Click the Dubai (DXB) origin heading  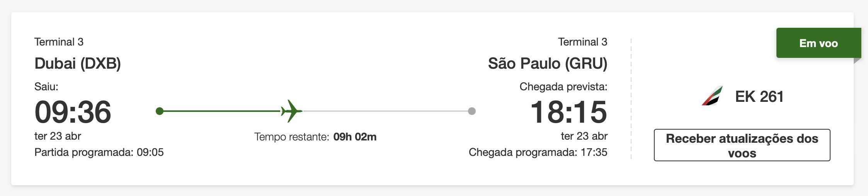(78, 63)
